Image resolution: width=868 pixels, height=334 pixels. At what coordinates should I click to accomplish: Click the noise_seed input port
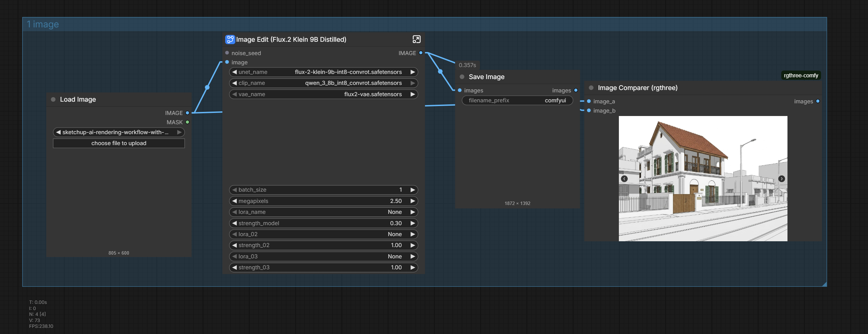[227, 53]
